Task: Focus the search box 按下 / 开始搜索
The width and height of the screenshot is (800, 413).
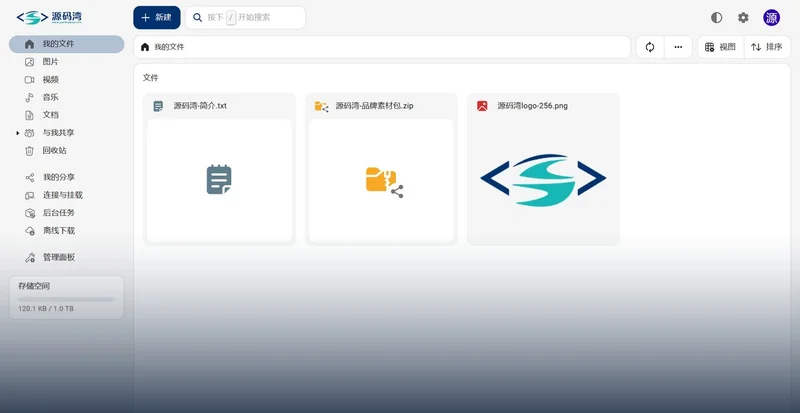Action: (x=245, y=17)
